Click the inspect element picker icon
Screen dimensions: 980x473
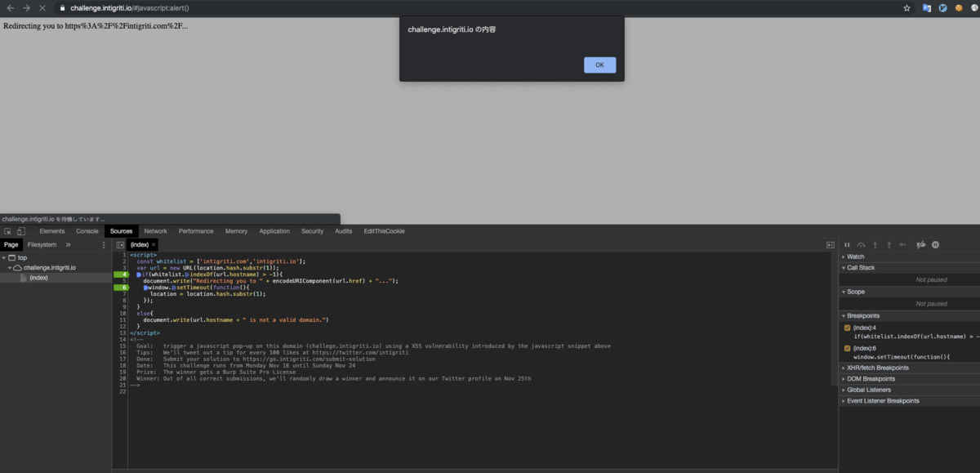[x=8, y=232]
